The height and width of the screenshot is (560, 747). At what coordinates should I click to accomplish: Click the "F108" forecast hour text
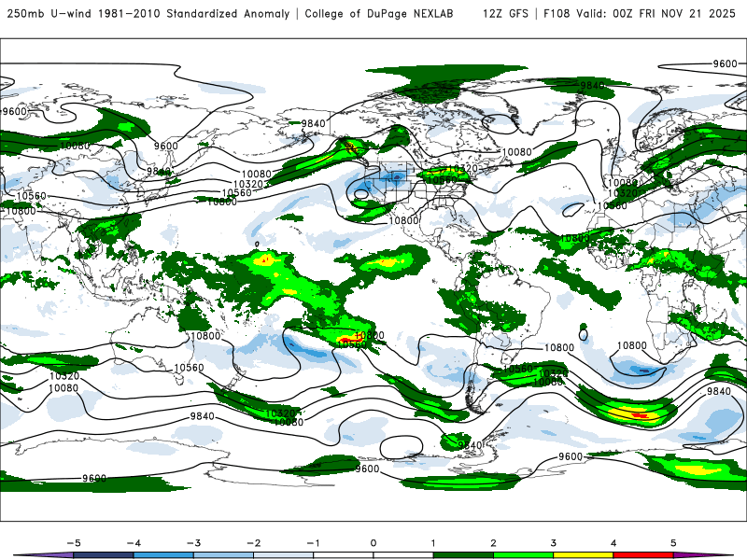click(x=557, y=13)
